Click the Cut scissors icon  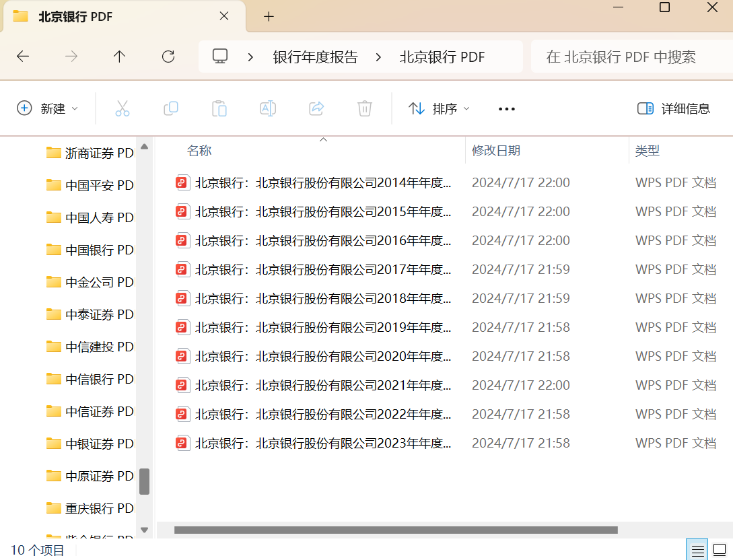click(123, 108)
